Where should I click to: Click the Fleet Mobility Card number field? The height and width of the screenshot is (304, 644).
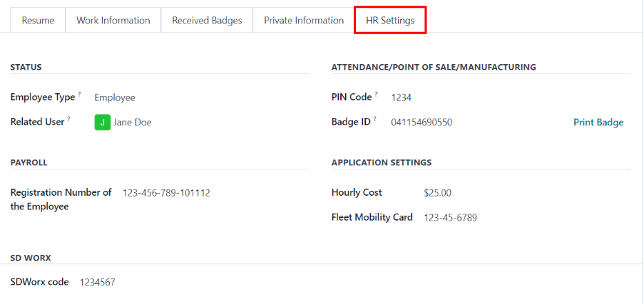coord(450,218)
